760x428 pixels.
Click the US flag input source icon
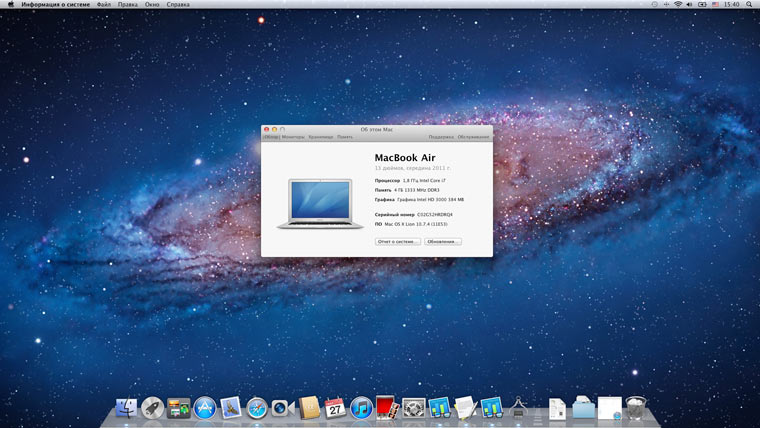715,4
